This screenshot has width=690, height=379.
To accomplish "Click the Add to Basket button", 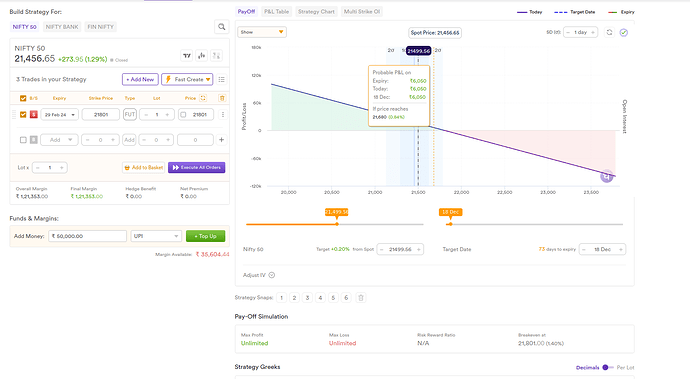I will [143, 168].
